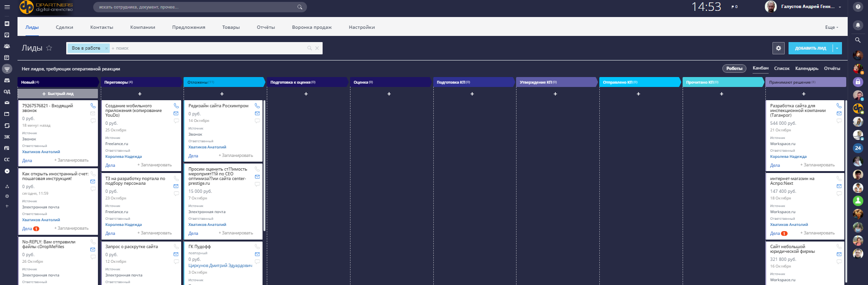Add a lead in the Оценка column plus
The height and width of the screenshot is (285, 868).
click(389, 94)
